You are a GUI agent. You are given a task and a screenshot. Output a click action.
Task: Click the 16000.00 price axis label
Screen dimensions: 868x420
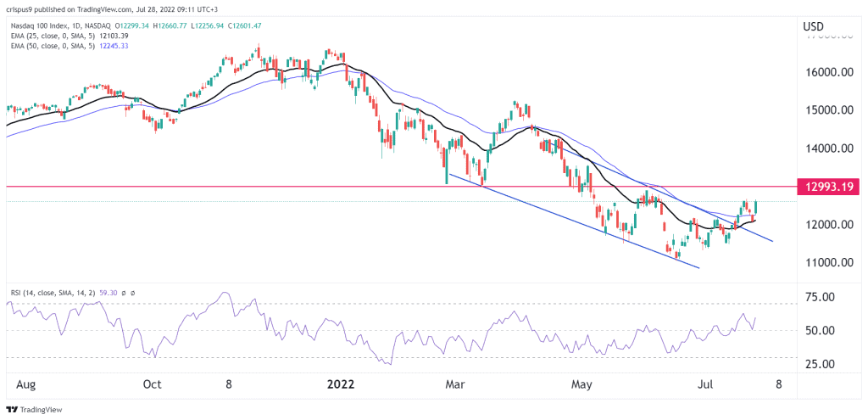click(828, 73)
